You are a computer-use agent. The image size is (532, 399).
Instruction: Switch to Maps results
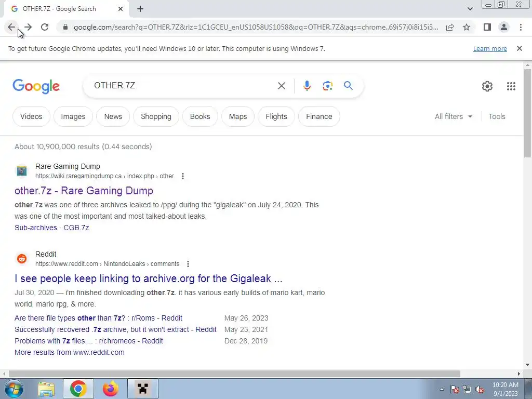[238, 116]
